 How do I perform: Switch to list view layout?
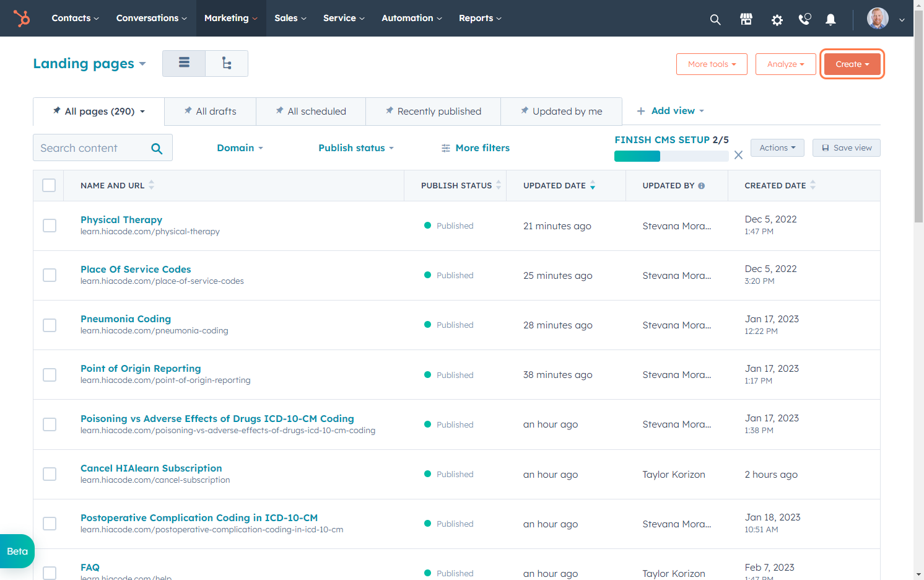pos(184,63)
